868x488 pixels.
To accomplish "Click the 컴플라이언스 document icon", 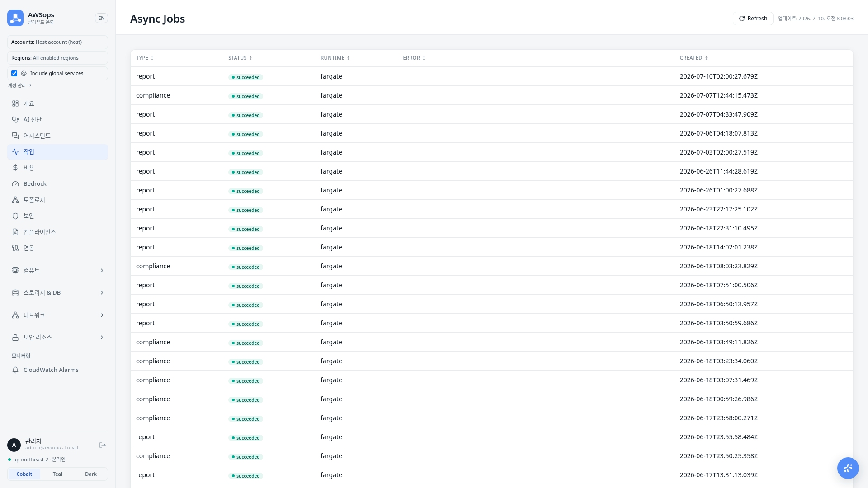I will coord(15,232).
